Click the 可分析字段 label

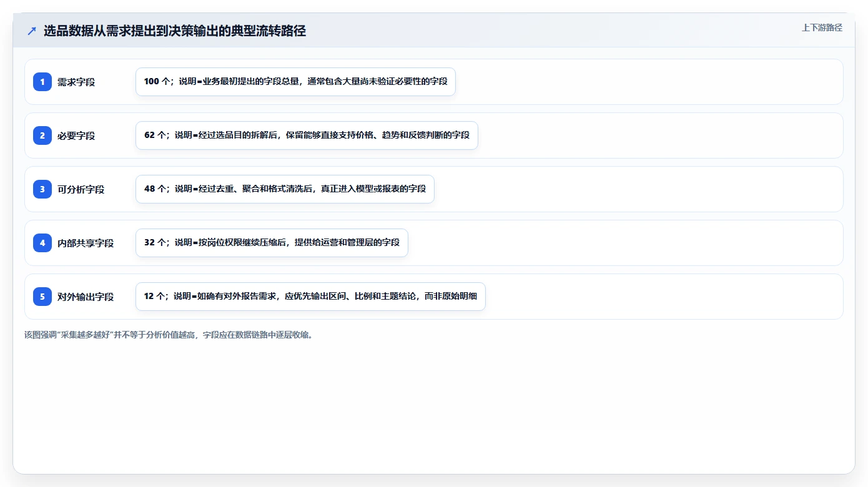coord(81,189)
